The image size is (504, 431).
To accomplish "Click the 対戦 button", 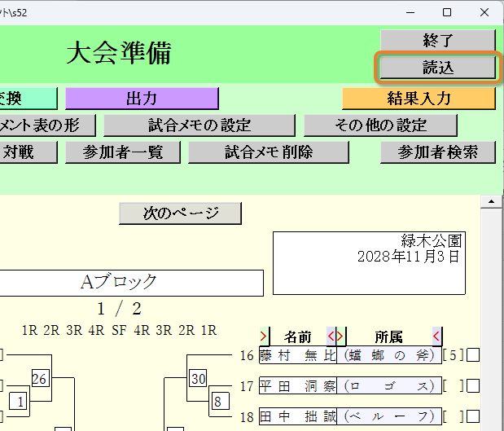I will tap(28, 152).
